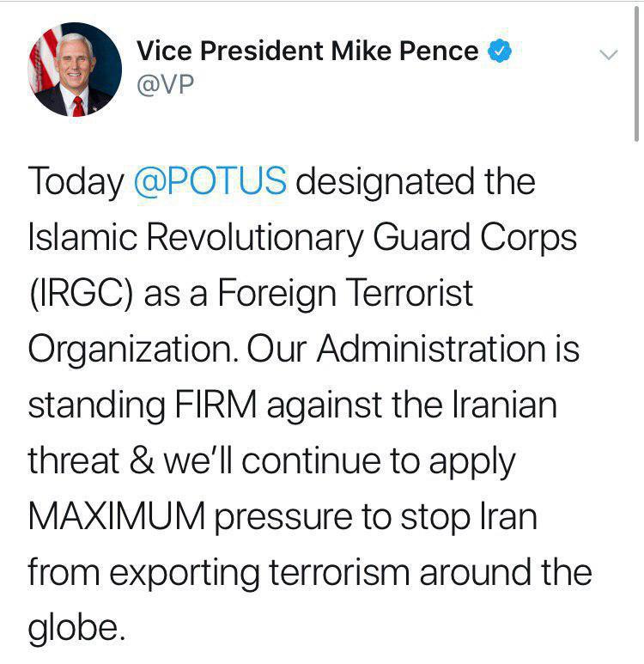Click the ampersand symbol in the tweet
644x664 pixels.
click(143, 460)
